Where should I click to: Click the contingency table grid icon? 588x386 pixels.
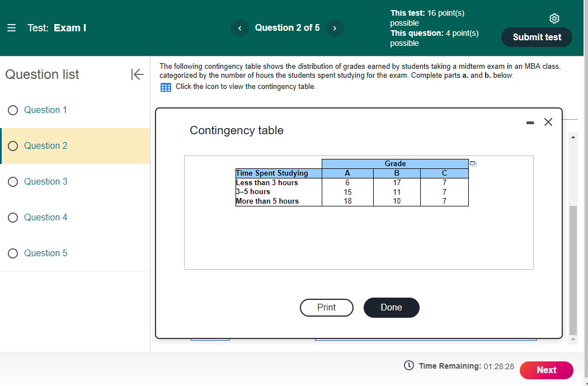(x=165, y=87)
